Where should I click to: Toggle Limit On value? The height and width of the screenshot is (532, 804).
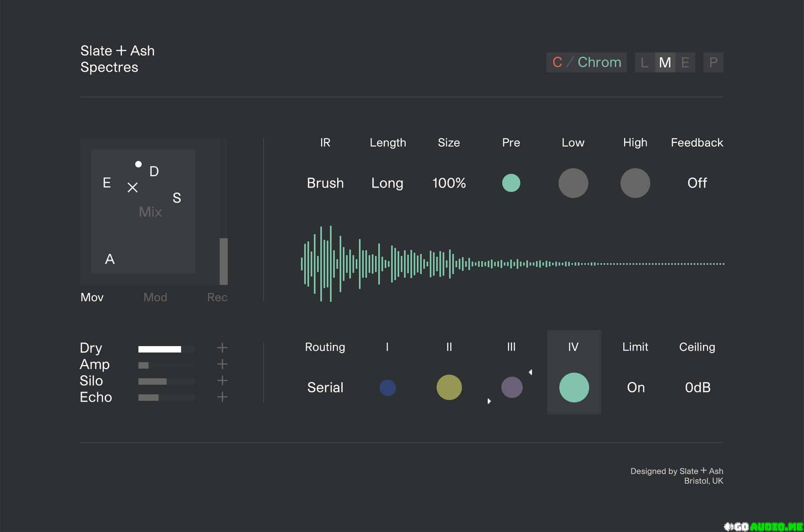[x=636, y=388]
